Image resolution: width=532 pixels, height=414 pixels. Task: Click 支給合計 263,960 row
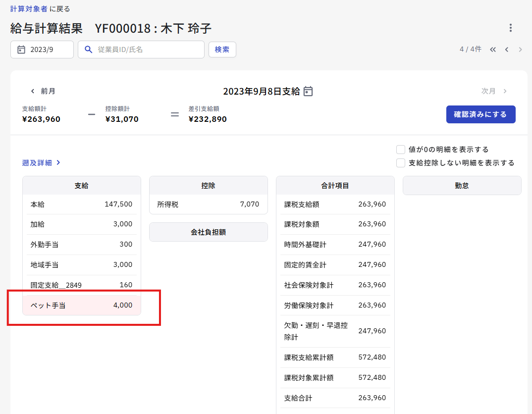335,398
